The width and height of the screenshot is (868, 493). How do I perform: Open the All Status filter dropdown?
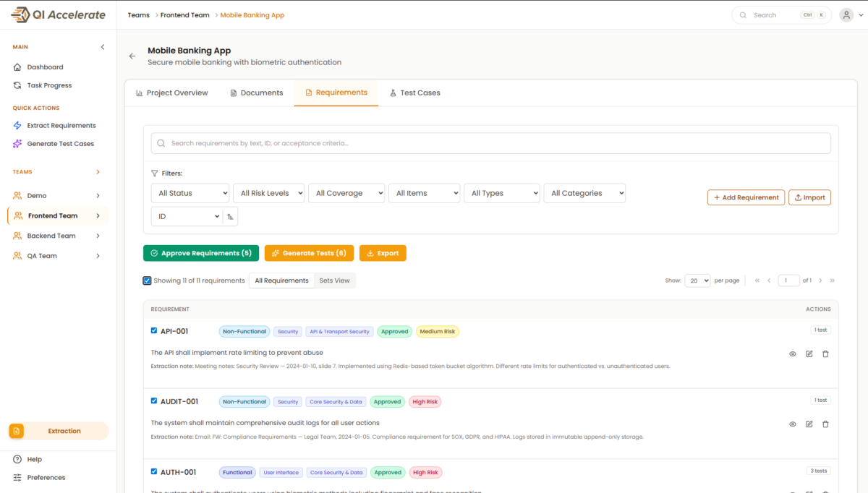(190, 194)
